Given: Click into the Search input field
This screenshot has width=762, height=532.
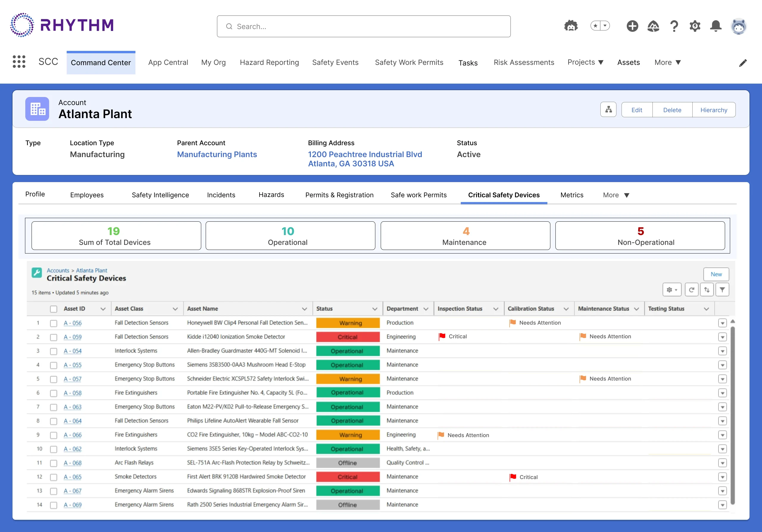Looking at the screenshot, I should (x=364, y=26).
